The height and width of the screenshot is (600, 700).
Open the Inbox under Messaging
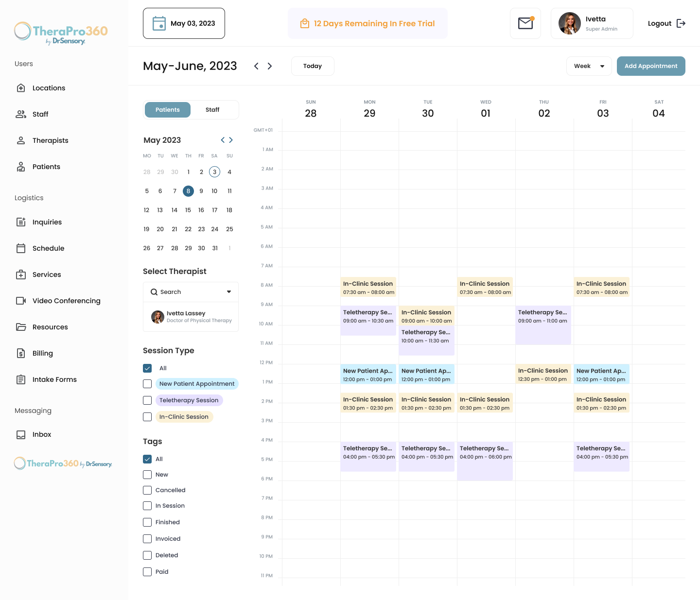coord(42,434)
